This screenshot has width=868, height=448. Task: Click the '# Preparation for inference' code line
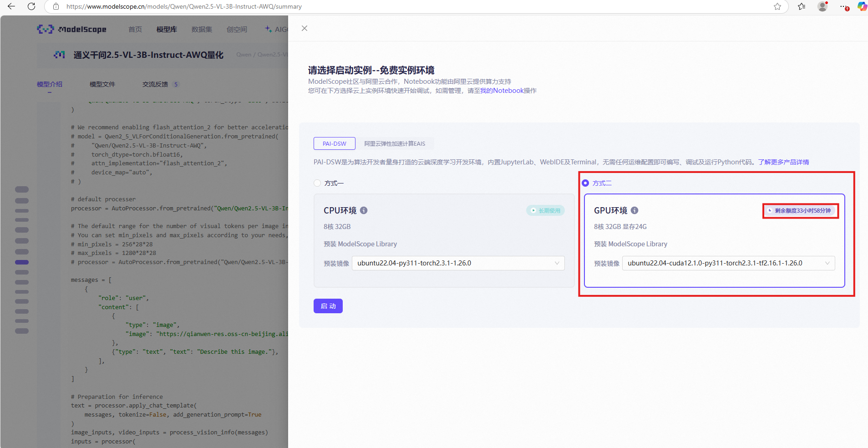[117, 397]
